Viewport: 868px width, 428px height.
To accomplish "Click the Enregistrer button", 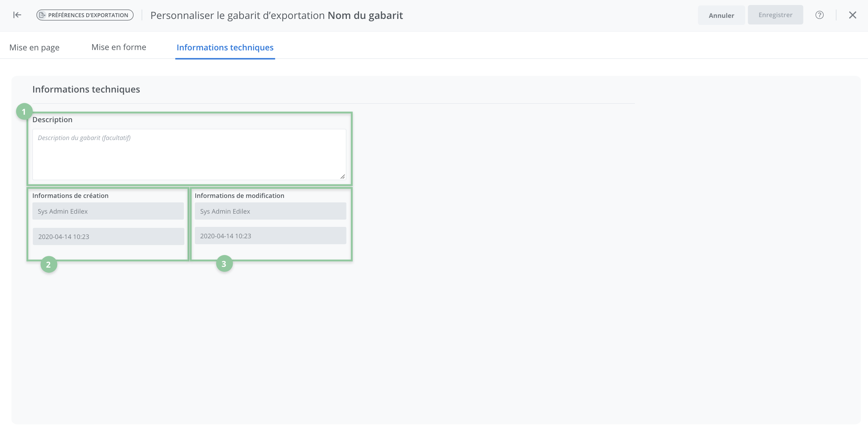I will click(775, 15).
